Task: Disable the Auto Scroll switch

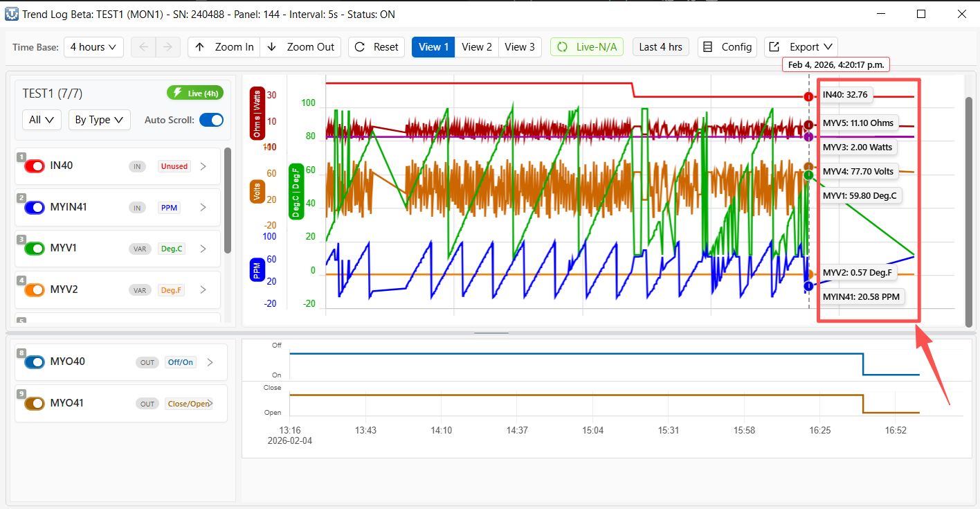Action: pos(211,120)
